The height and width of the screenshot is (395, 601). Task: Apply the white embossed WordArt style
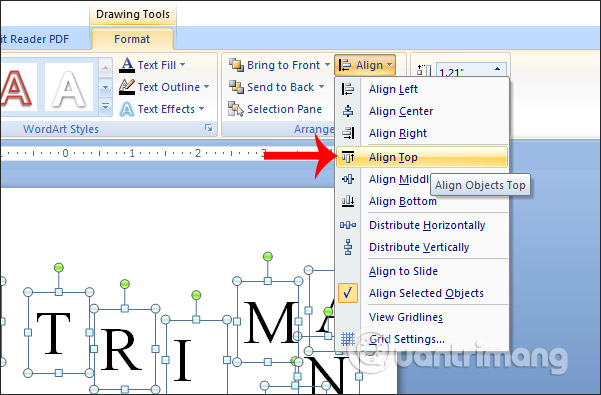tap(69, 87)
